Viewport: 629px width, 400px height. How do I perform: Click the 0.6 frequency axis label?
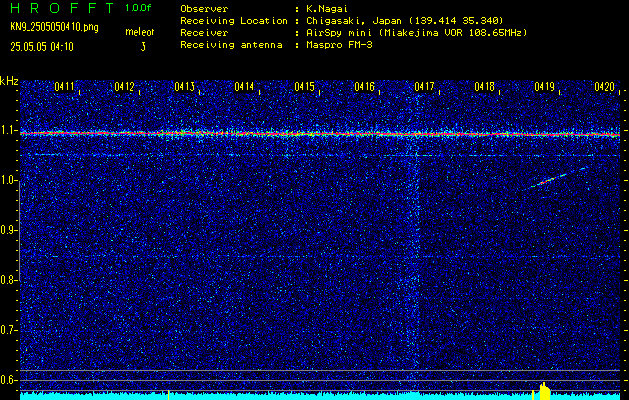click(x=8, y=380)
